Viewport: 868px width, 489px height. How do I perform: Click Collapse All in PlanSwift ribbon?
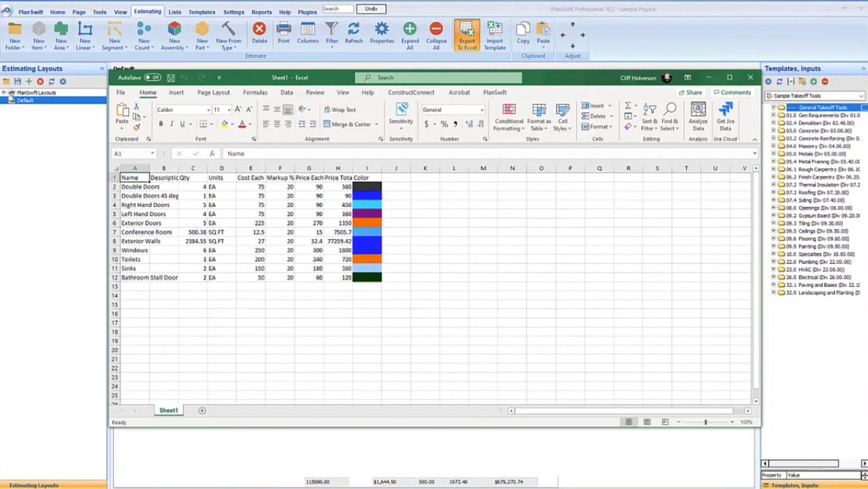(x=436, y=35)
